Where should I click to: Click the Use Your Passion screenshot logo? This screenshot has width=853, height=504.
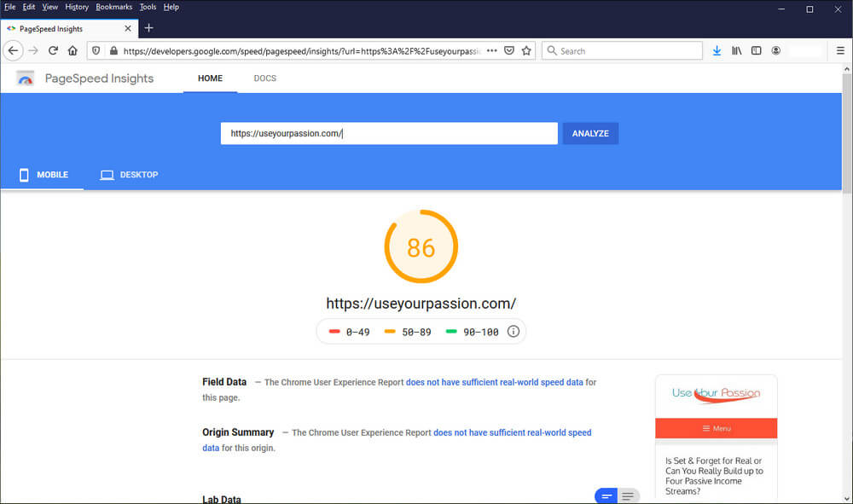click(716, 394)
